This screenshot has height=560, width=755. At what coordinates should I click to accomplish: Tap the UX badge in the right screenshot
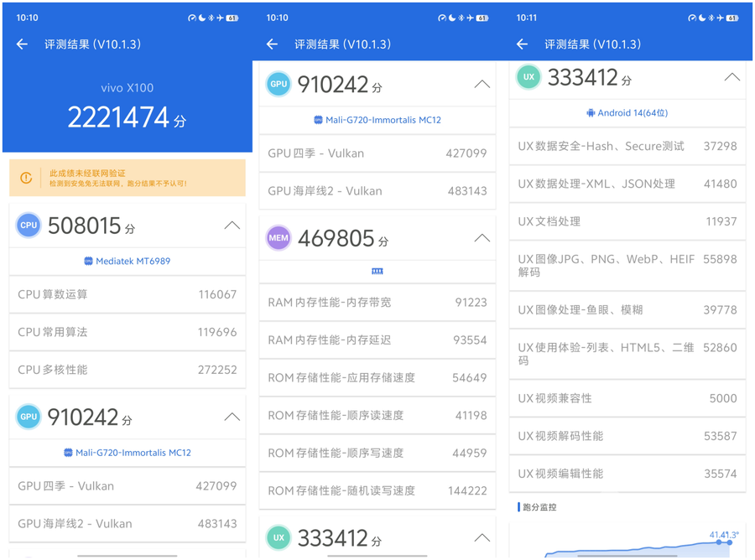[x=528, y=77]
